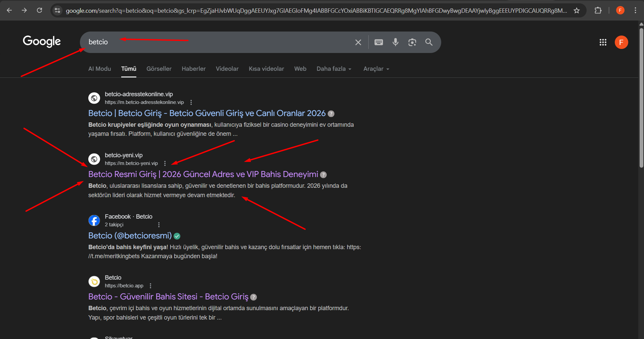Click the info icon beside VIP Bahis Deneyimi
644x339 pixels.
[x=323, y=175]
